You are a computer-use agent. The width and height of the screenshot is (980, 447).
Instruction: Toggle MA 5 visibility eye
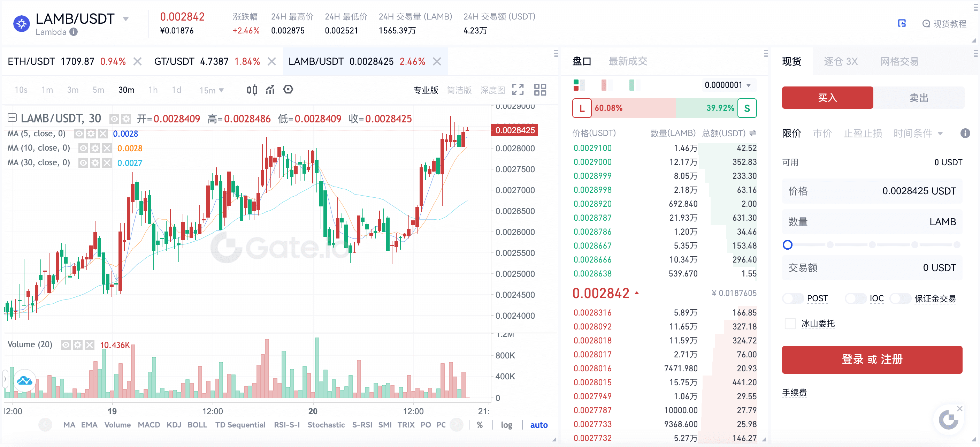79,134
